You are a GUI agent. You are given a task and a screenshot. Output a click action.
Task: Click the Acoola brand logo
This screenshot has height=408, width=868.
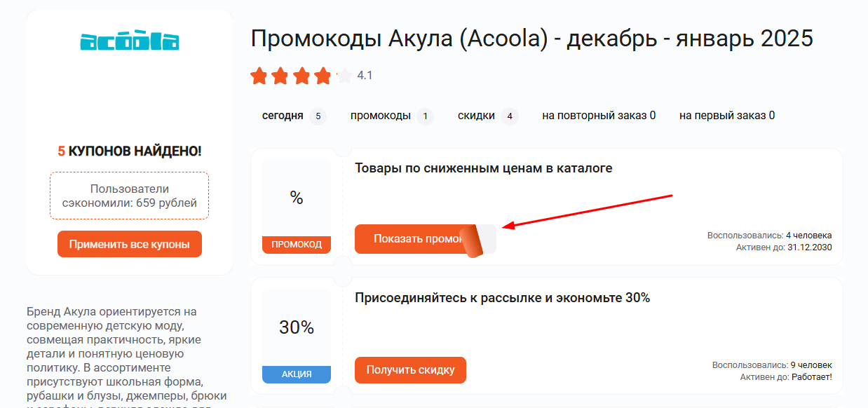pyautogui.click(x=129, y=40)
